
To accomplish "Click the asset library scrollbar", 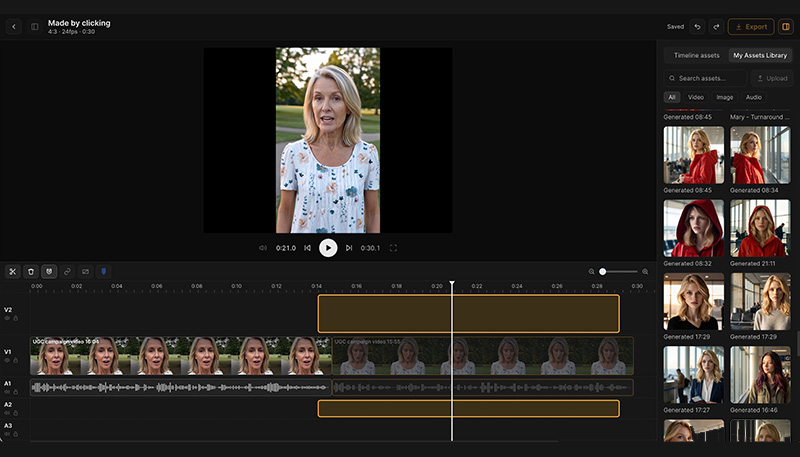I will pyautogui.click(x=798, y=343).
